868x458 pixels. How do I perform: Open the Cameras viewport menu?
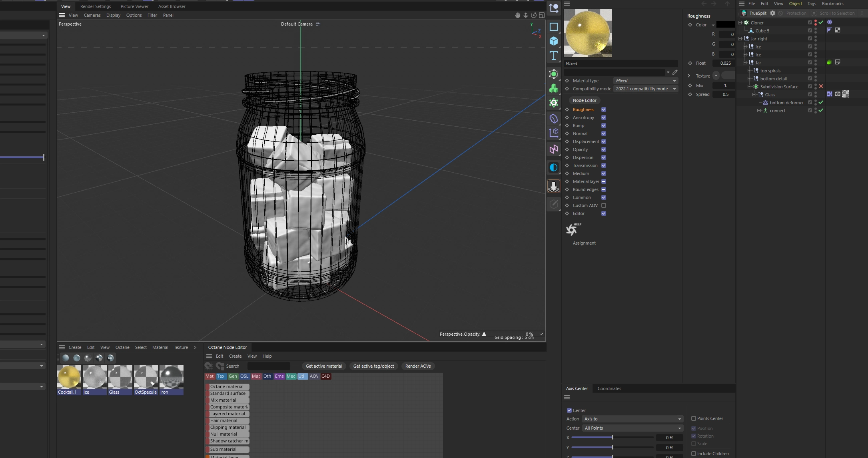(x=92, y=15)
